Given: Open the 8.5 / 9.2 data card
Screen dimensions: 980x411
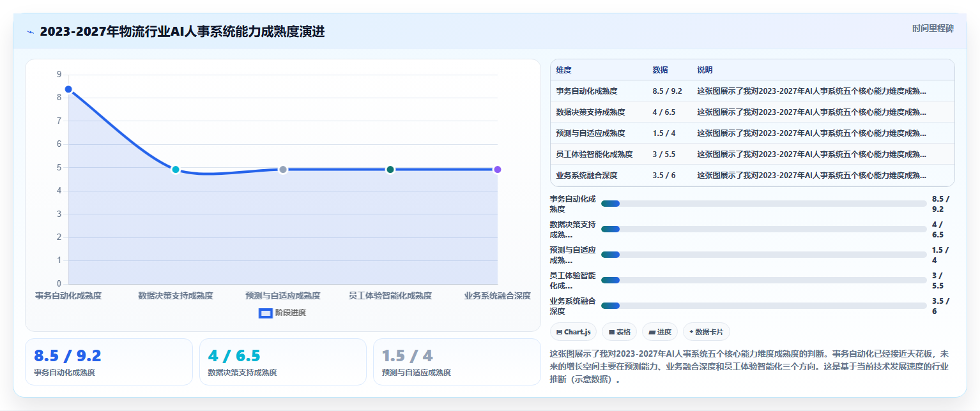Looking at the screenshot, I should point(109,362).
